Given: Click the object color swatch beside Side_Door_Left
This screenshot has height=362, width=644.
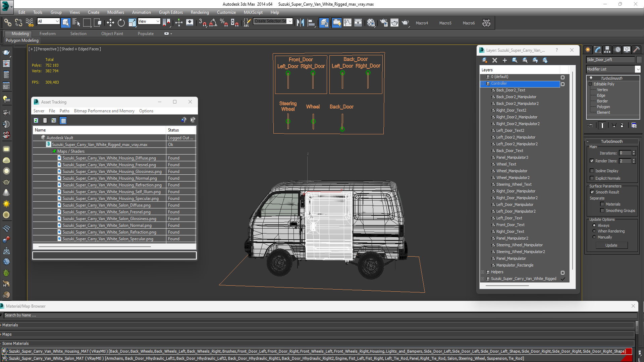Looking at the screenshot, I should [639, 60].
